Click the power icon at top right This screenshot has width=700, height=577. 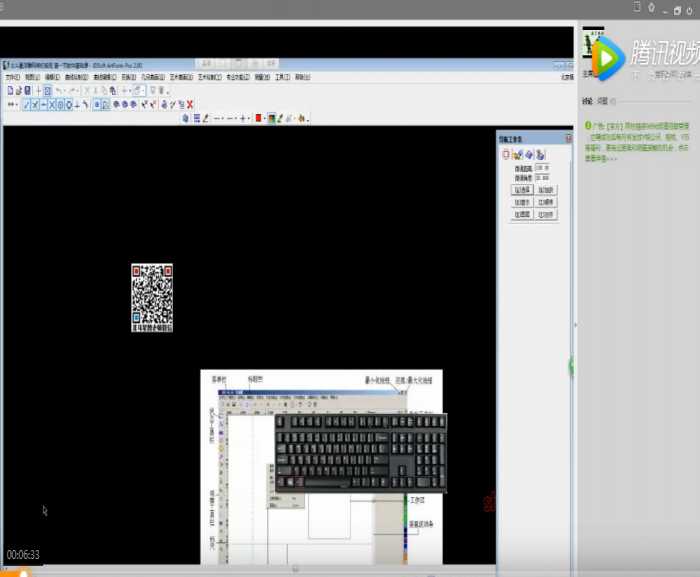[689, 8]
